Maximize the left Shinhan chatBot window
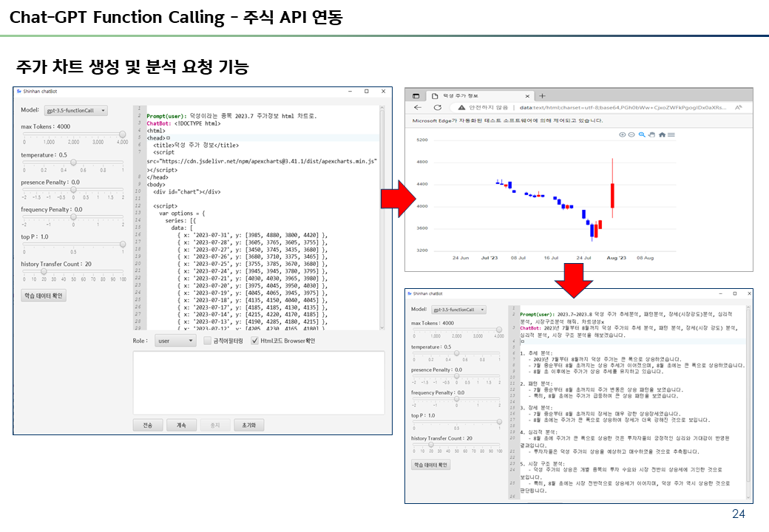The image size is (769, 532). click(x=366, y=91)
